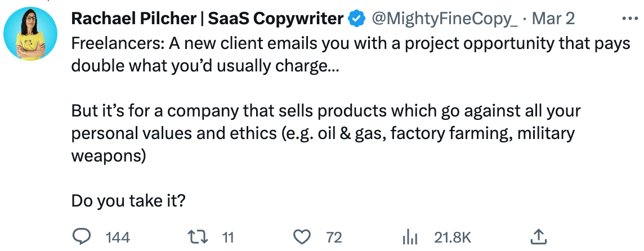Image resolution: width=644 pixels, height=251 pixels.
Task: Click the Rachael Pilcher | SaaS Copywriter name
Action: click(207, 19)
